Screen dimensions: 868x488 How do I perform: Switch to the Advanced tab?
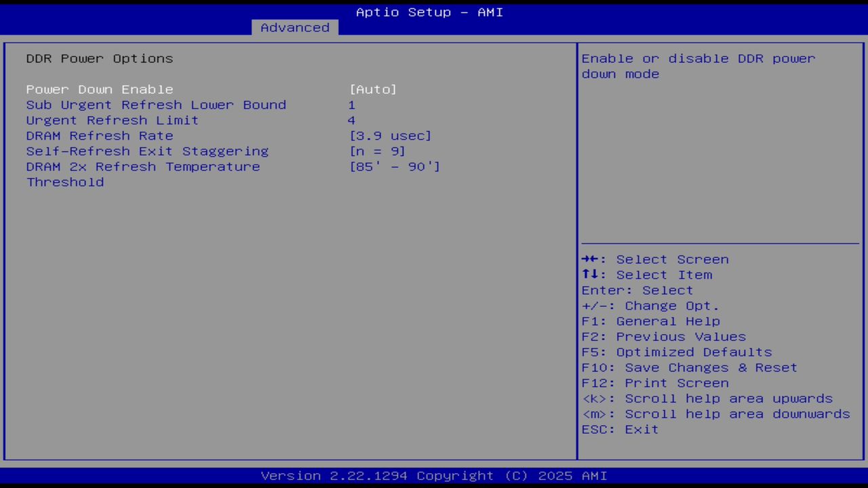coord(294,27)
